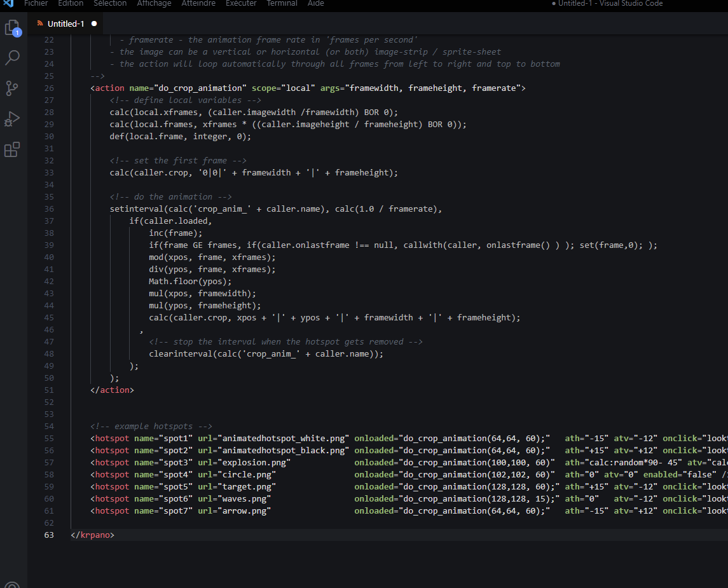Click "setinterval" on line 36

(137, 209)
